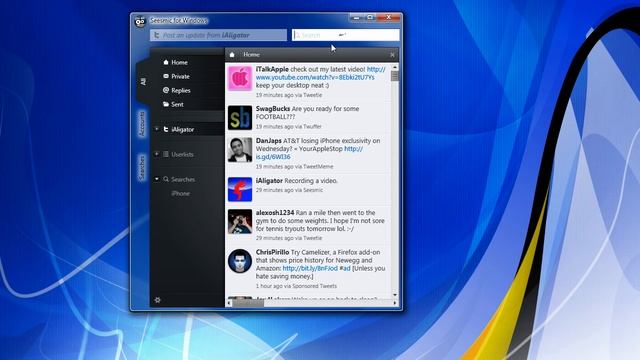Switch to the Searches vertical tab

(x=142, y=167)
